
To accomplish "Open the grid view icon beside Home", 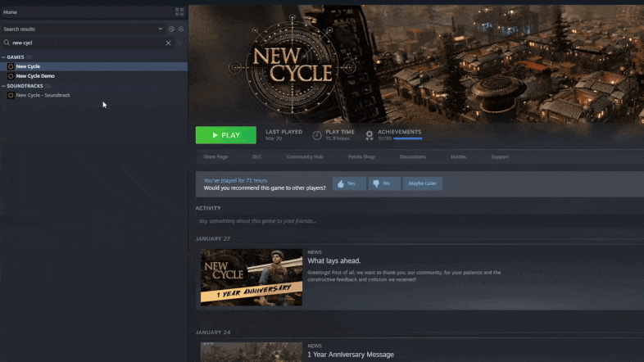I will 179,12.
